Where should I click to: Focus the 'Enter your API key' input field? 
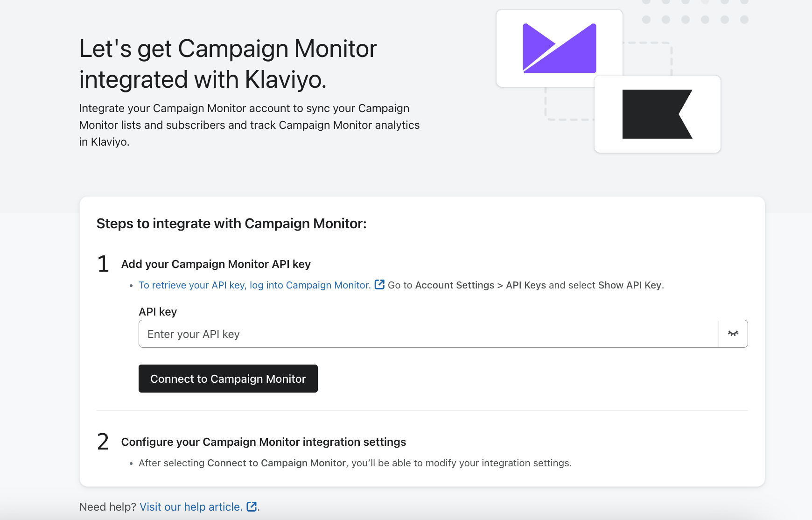[x=428, y=334]
